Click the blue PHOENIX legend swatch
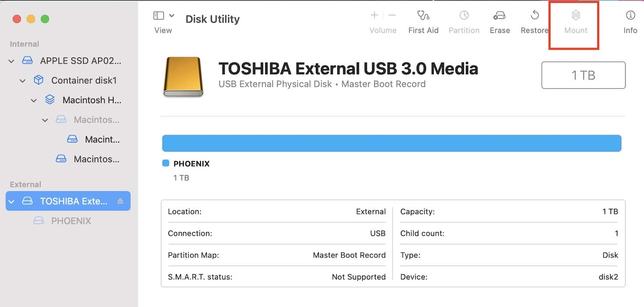 [x=166, y=164]
